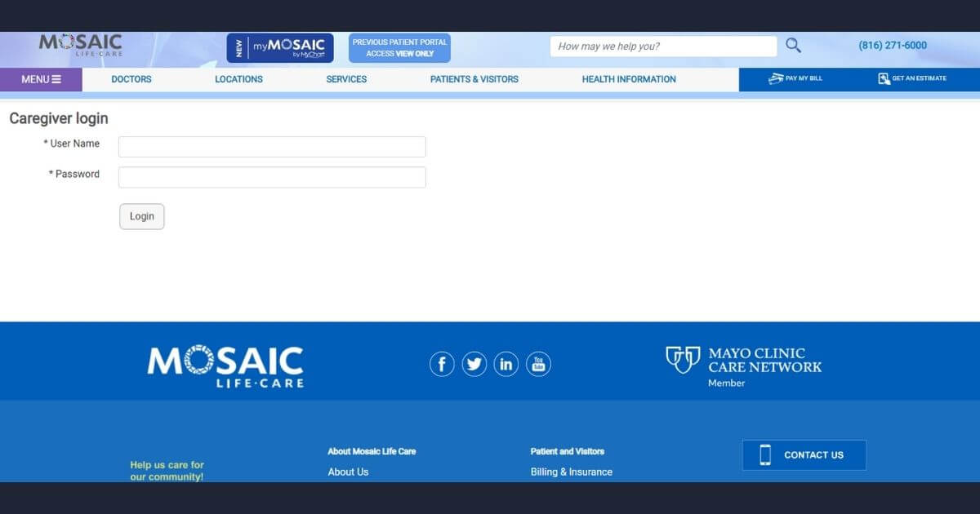Image resolution: width=980 pixels, height=514 pixels.
Task: Click the magnifying glass search icon
Action: 793,46
